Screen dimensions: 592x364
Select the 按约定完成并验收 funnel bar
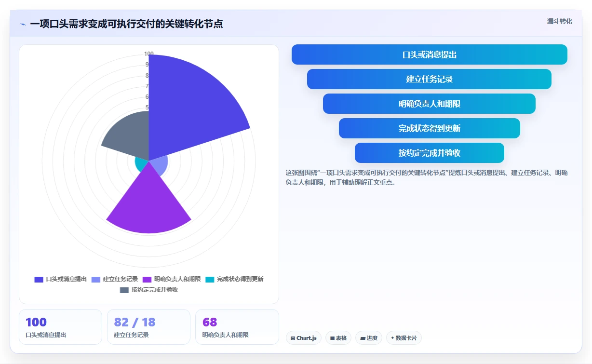pos(429,153)
